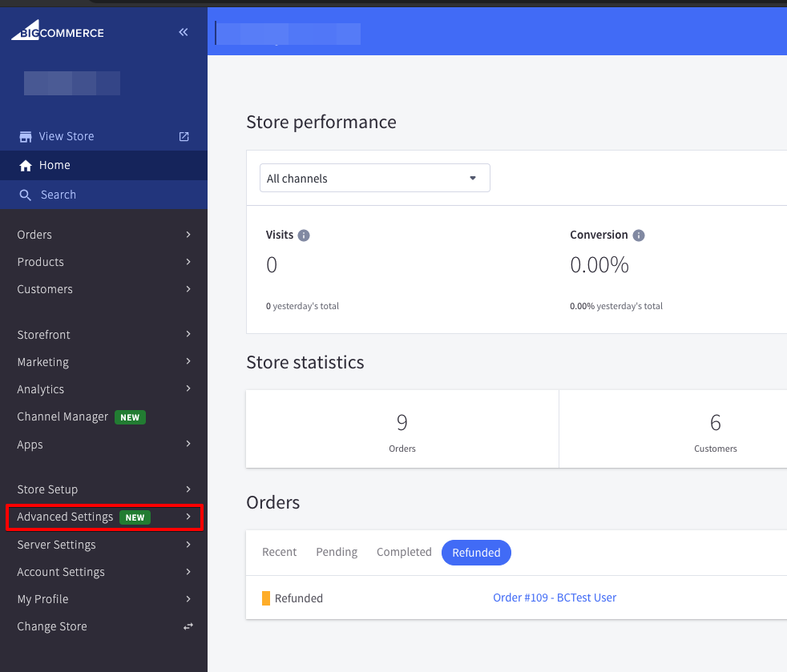Switch to the Completed orders tab

point(403,552)
